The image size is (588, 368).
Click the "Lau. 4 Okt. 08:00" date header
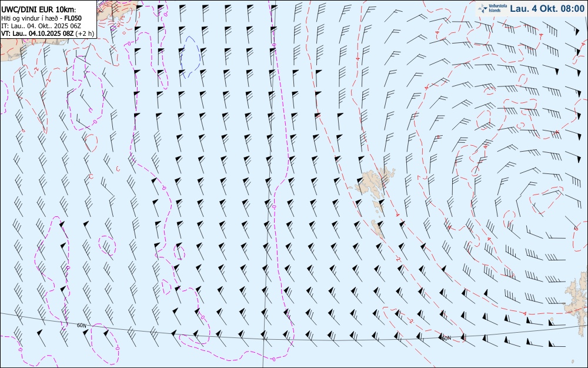pyautogui.click(x=547, y=9)
